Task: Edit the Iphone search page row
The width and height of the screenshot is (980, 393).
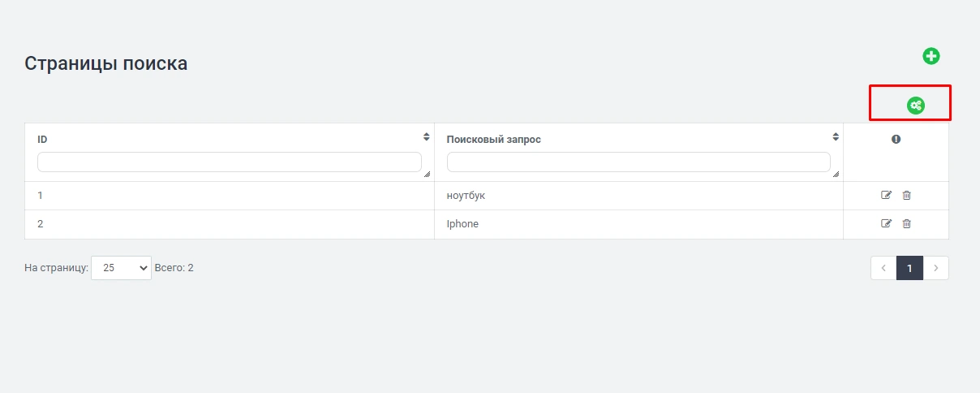Action: 886,223
